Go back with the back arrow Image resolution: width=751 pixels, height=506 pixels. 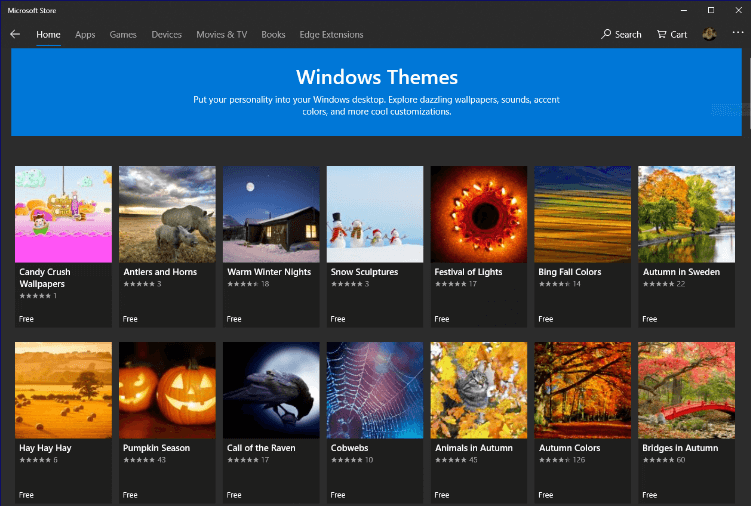point(15,34)
